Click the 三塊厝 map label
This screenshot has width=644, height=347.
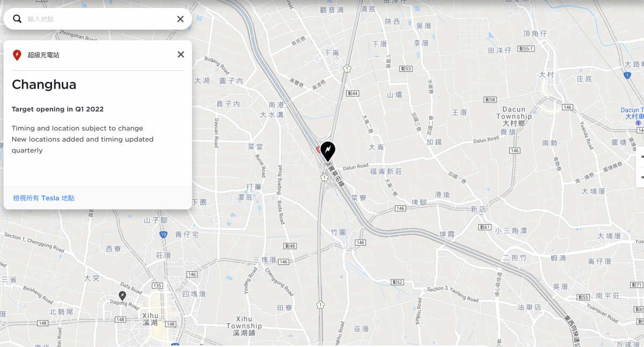265,260
